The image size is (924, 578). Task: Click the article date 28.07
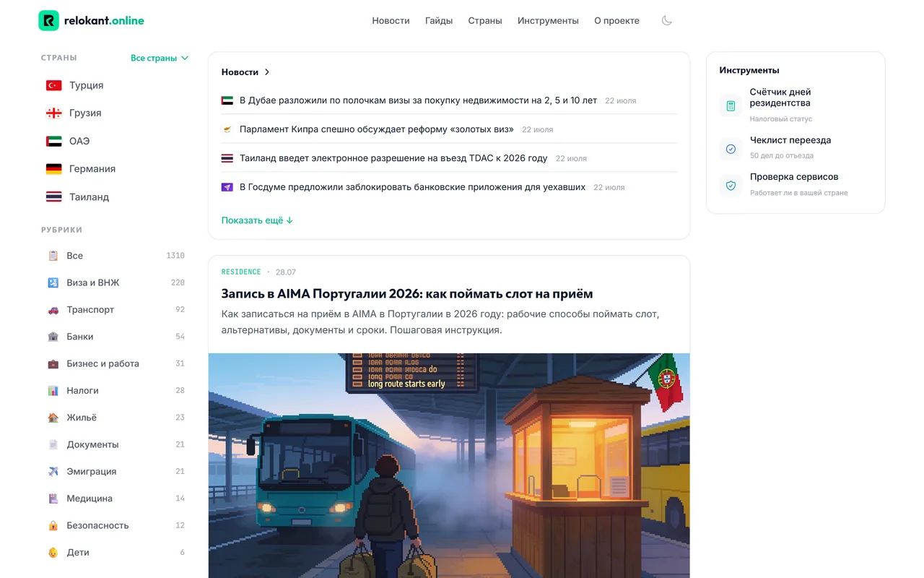(286, 272)
